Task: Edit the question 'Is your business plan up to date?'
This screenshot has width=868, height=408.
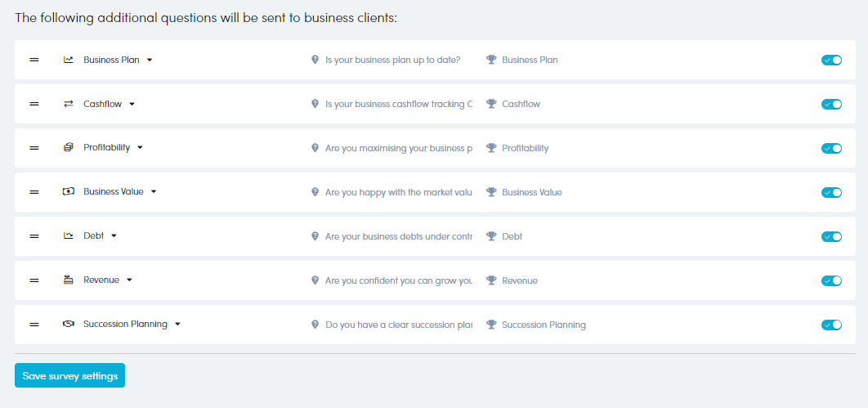Action: click(392, 60)
